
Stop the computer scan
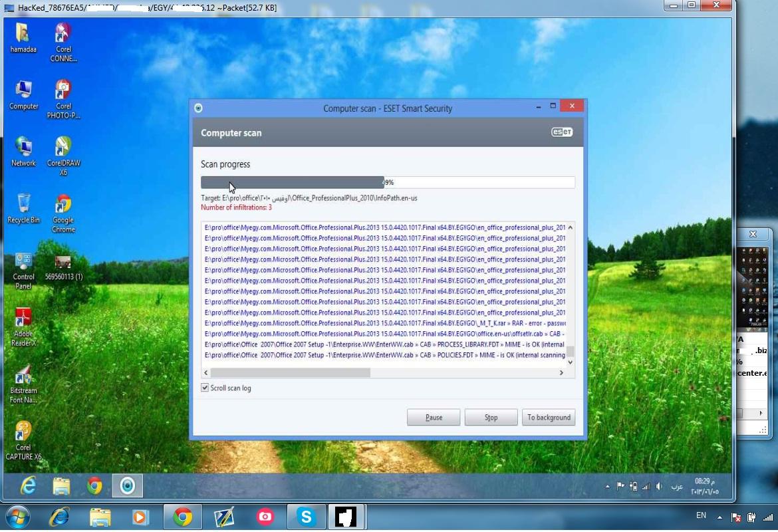[491, 418]
